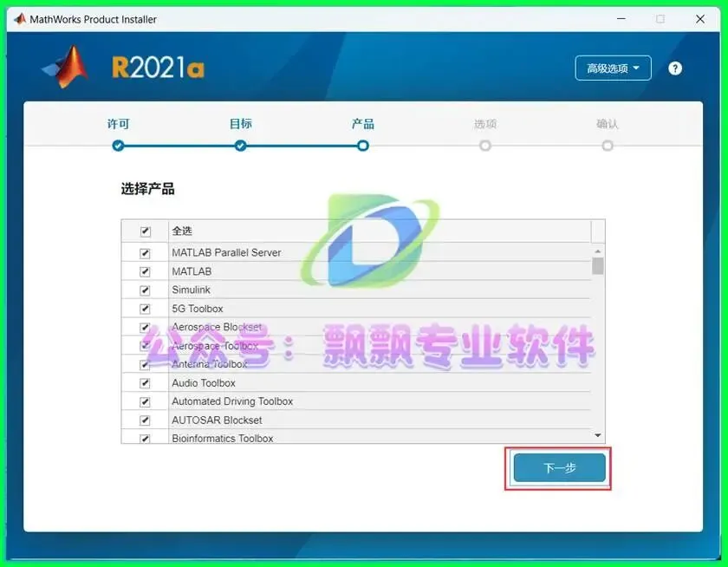Viewport: 728px width, 567px height.
Task: Select the Bioinformatics Toolbox row text
Action: pos(223,439)
